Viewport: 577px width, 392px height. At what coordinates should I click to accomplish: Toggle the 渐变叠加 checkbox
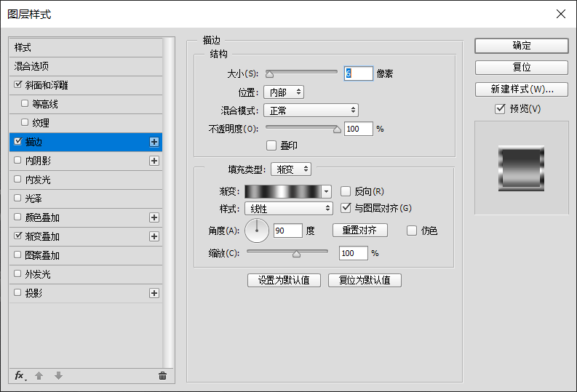pyautogui.click(x=17, y=236)
